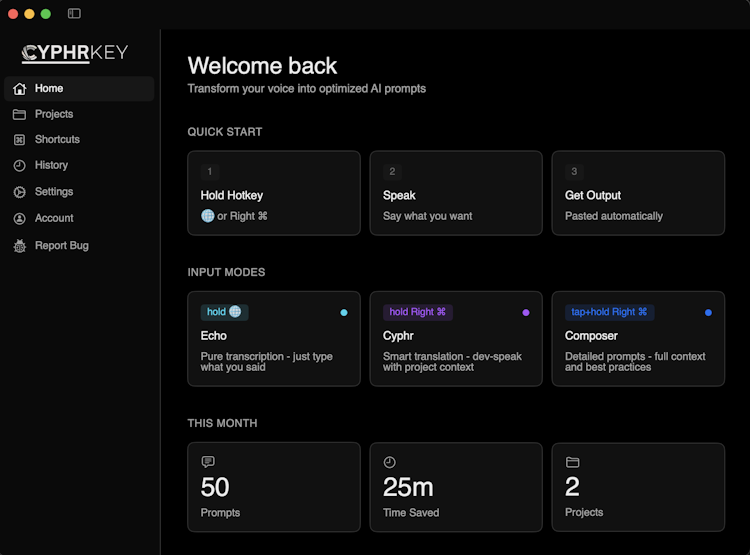Viewport: 750px width, 555px height.
Task: Click the Home house icon
Action: click(x=20, y=89)
